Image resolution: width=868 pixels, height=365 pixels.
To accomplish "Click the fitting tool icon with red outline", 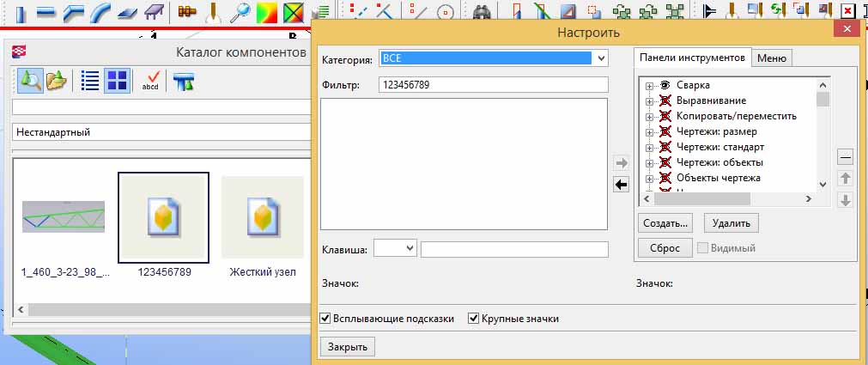I will [x=519, y=12].
